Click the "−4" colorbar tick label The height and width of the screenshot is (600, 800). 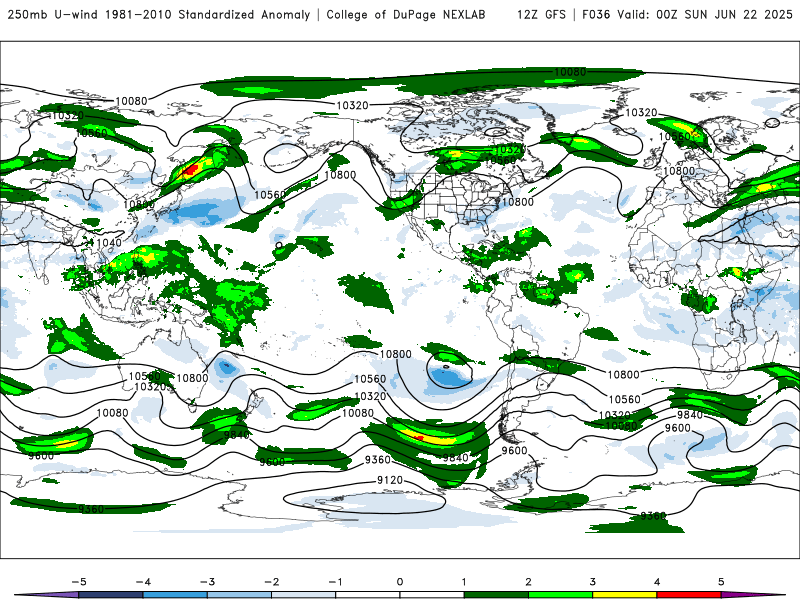tap(143, 582)
